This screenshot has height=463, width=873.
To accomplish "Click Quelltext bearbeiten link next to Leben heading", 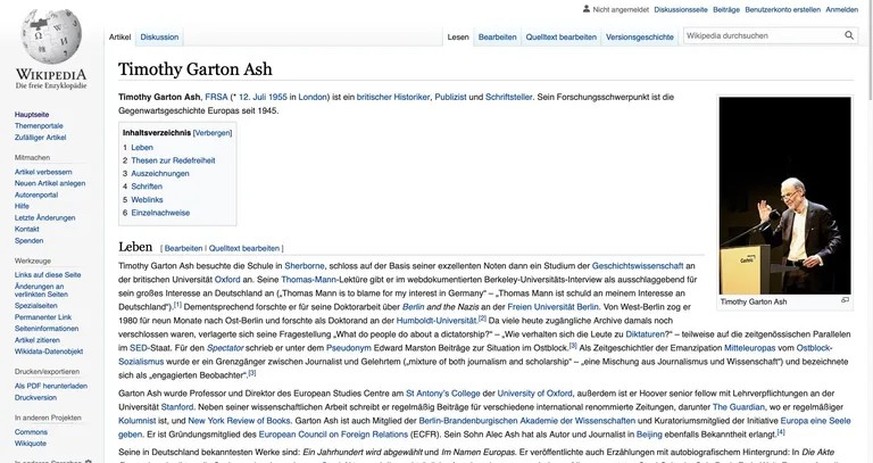I will [x=244, y=248].
